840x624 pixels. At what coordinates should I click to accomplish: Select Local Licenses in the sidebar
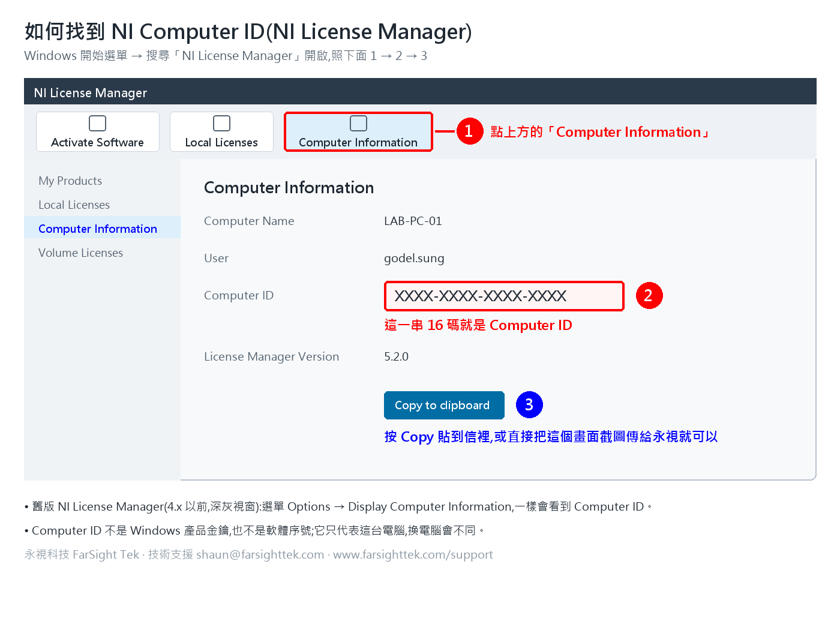point(74,205)
